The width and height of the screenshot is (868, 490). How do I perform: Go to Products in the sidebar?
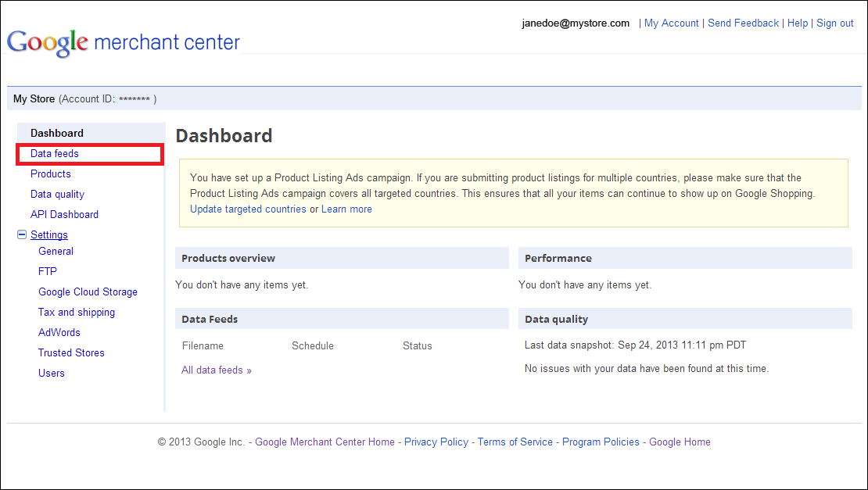(51, 174)
